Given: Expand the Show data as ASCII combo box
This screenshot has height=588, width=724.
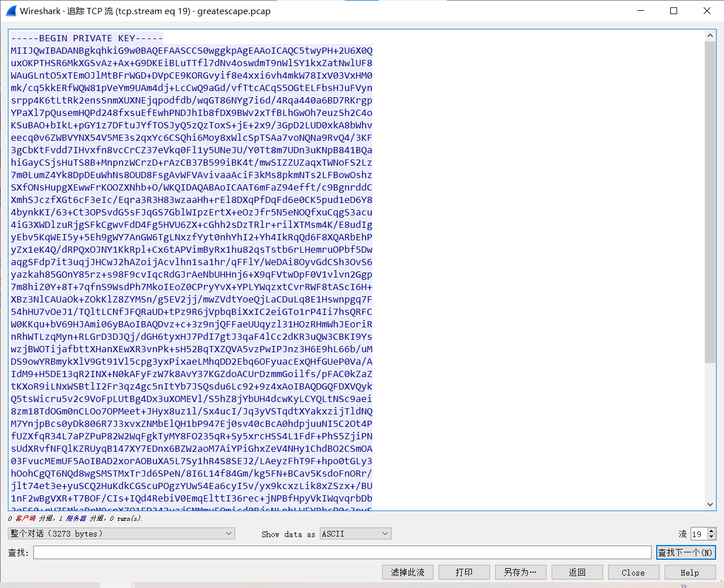Looking at the screenshot, I should pos(356,533).
